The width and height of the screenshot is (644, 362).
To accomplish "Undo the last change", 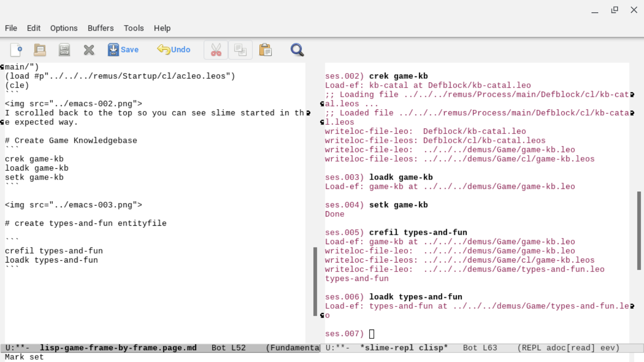I will tap(173, 49).
